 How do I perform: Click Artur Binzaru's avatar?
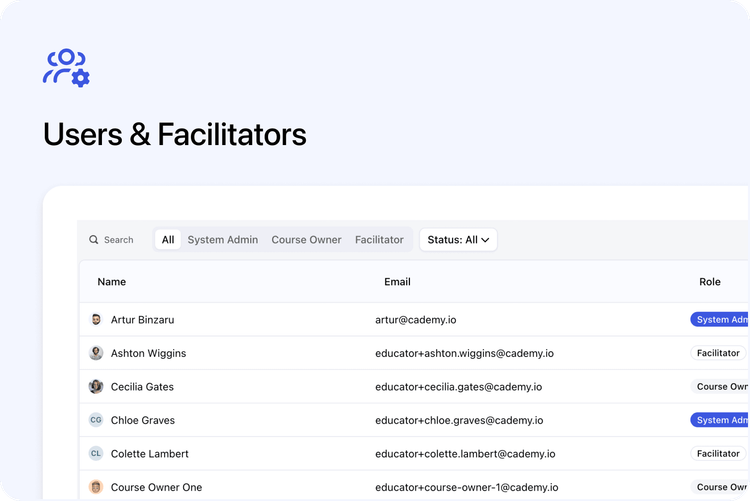pos(96,320)
